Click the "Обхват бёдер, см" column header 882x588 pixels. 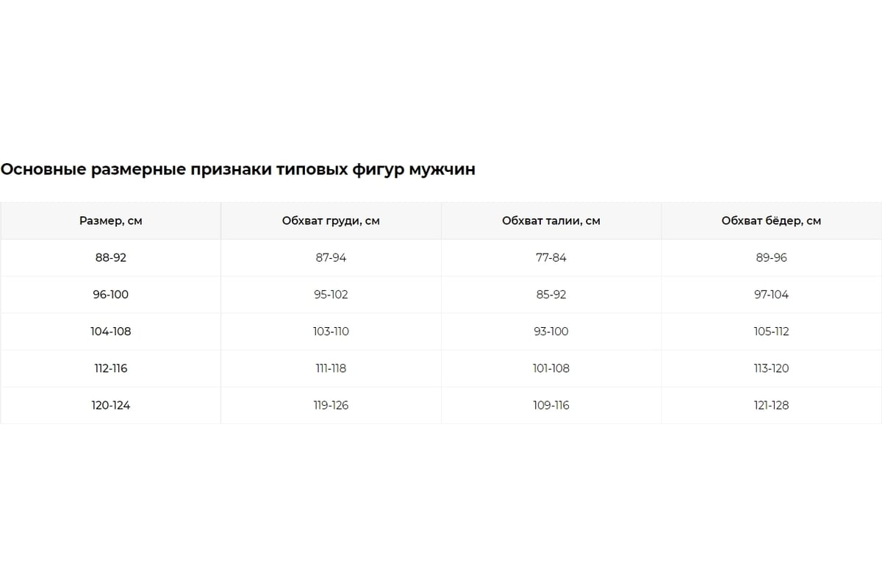click(x=771, y=220)
